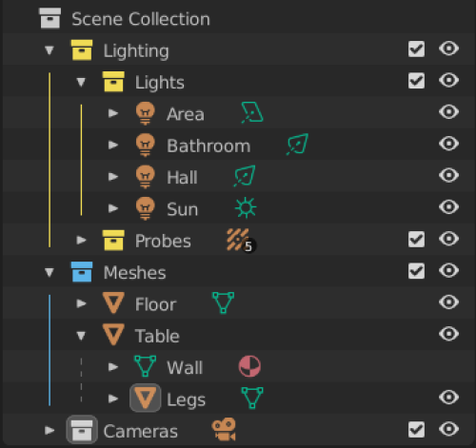This screenshot has width=476, height=448.
Task: Exclude the Cameras collection via checkbox
Action: click(x=416, y=429)
